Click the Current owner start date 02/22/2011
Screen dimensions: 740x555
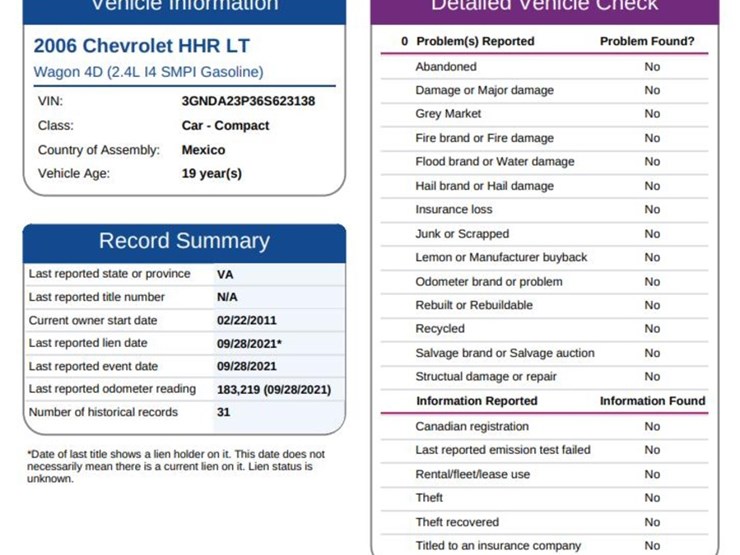coord(246,321)
